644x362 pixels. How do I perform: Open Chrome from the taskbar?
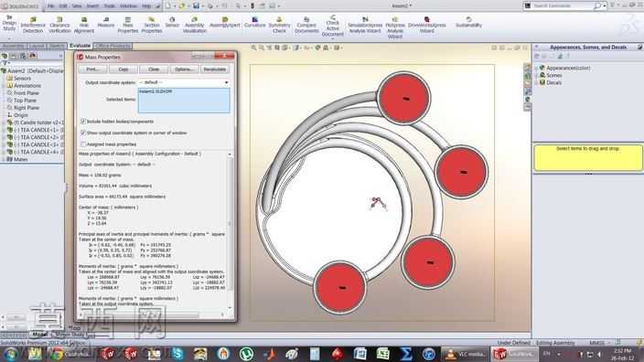[58, 354]
